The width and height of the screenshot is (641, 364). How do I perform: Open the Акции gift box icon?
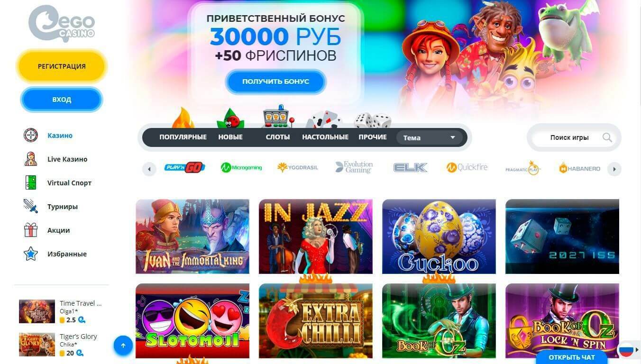31,230
